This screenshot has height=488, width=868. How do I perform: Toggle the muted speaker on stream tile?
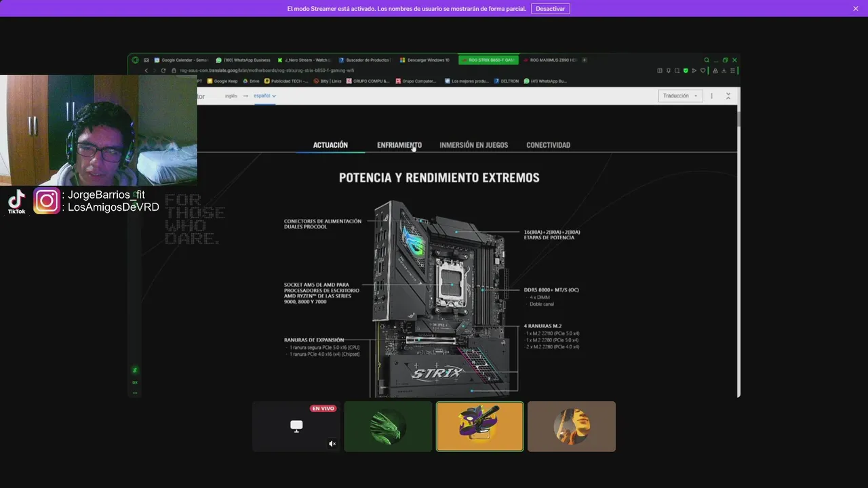coord(332,444)
